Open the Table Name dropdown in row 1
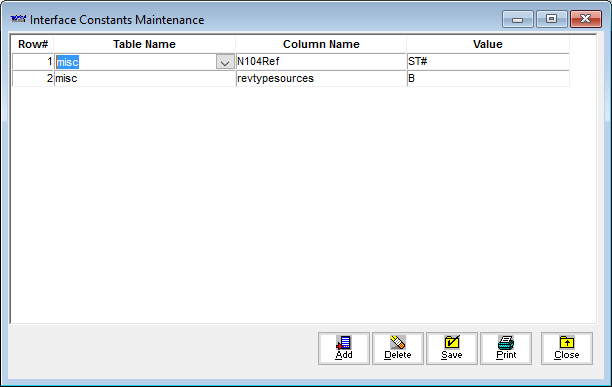This screenshot has height=387, width=612. 225,62
